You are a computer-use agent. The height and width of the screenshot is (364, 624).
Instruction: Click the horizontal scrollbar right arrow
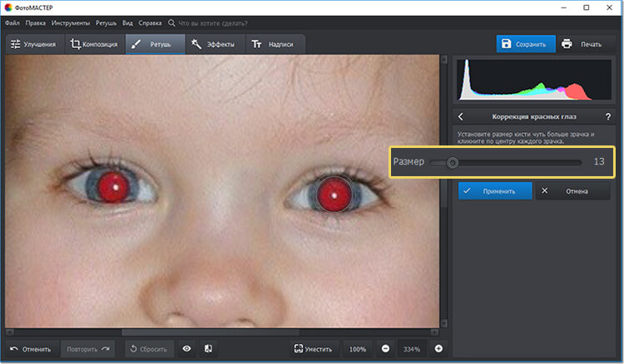[x=434, y=332]
